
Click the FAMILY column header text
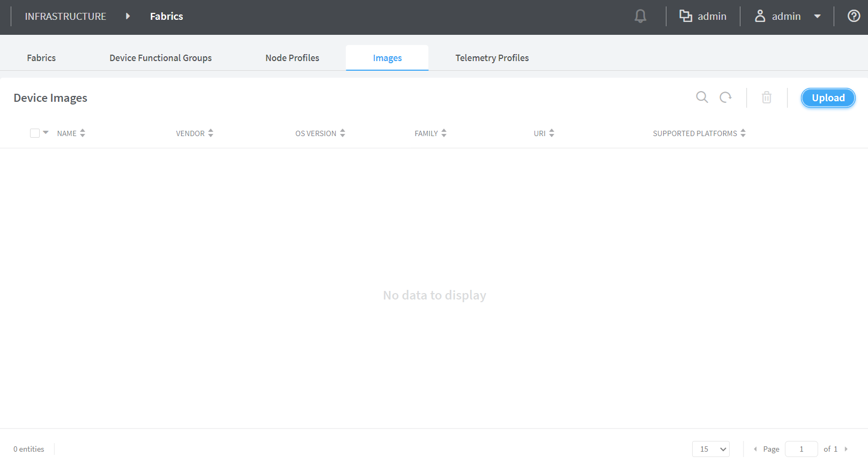point(426,133)
